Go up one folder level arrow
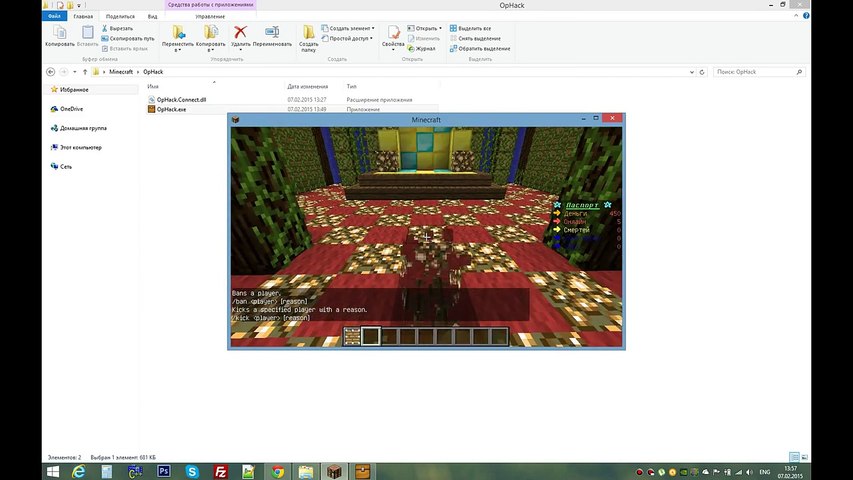The height and width of the screenshot is (480, 853). click(85, 72)
